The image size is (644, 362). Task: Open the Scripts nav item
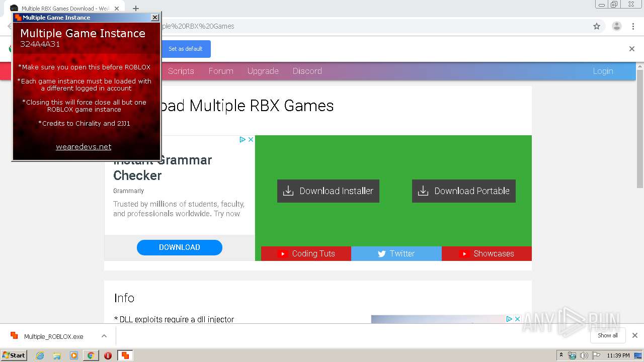181,71
